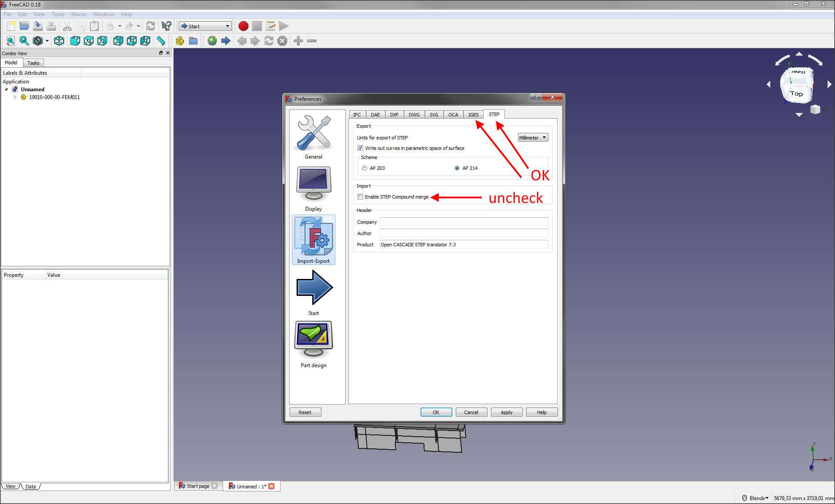Open the draw style dropdown arrow
Image resolution: width=835 pixels, height=504 pixels.
(x=47, y=41)
